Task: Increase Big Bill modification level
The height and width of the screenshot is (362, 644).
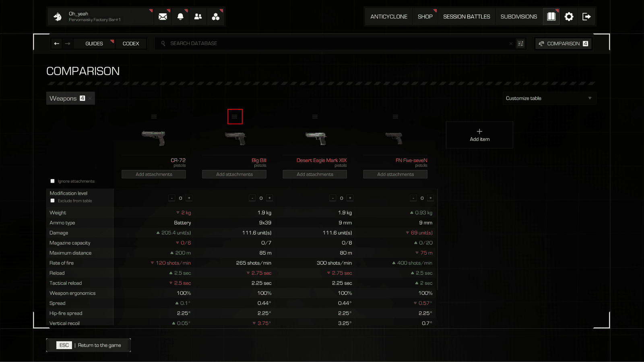Action: [270, 198]
